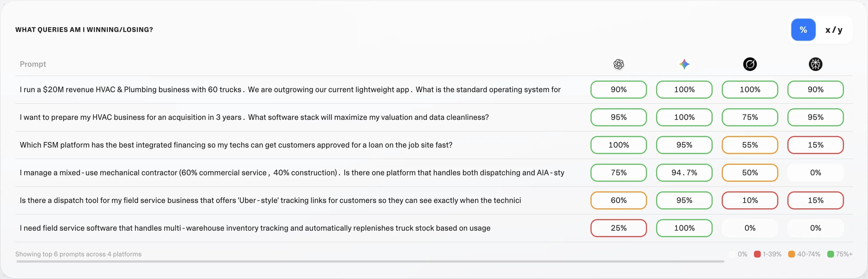Click the 60% orange score badge
The height and width of the screenshot is (279, 868).
(618, 201)
